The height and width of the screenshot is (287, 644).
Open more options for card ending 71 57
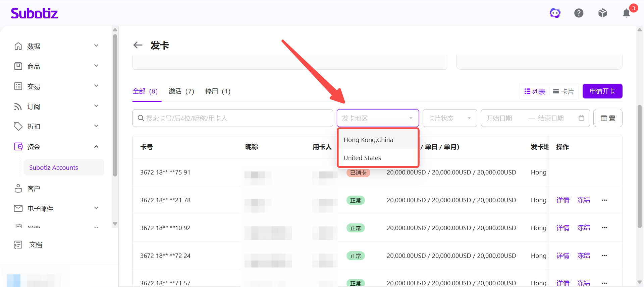point(604,283)
